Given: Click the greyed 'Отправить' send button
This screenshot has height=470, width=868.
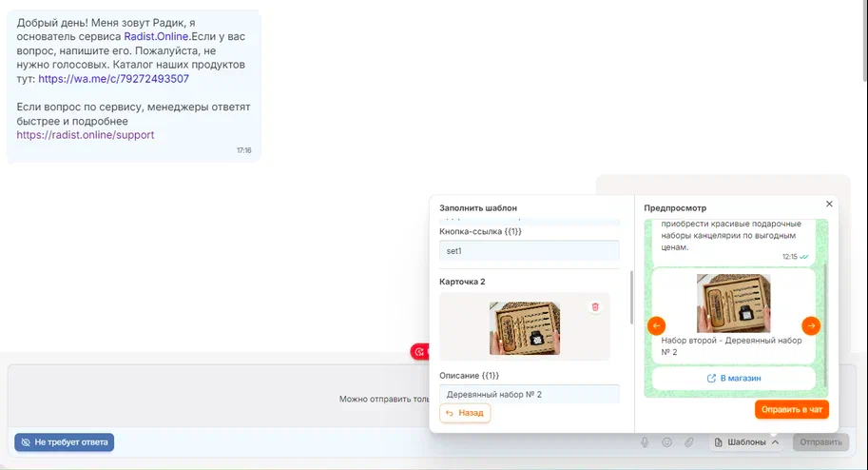Looking at the screenshot, I should pyautogui.click(x=820, y=442).
